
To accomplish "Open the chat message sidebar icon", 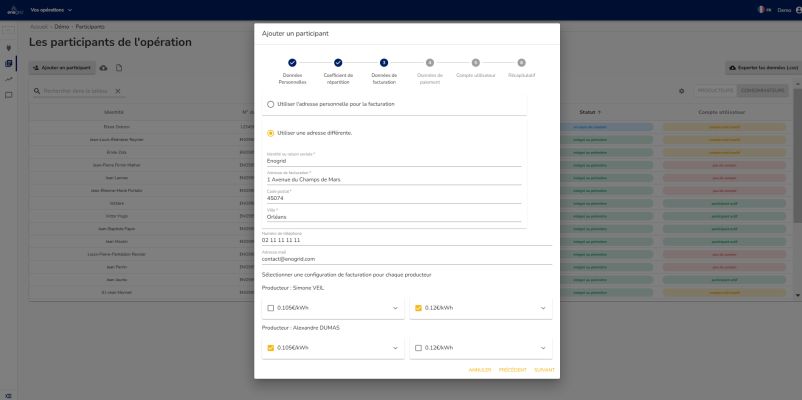I will (8, 95).
